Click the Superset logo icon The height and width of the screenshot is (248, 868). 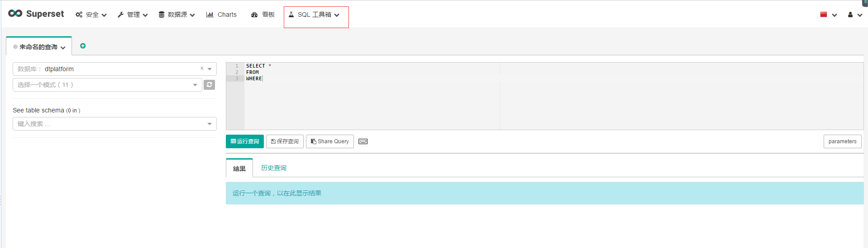click(15, 14)
